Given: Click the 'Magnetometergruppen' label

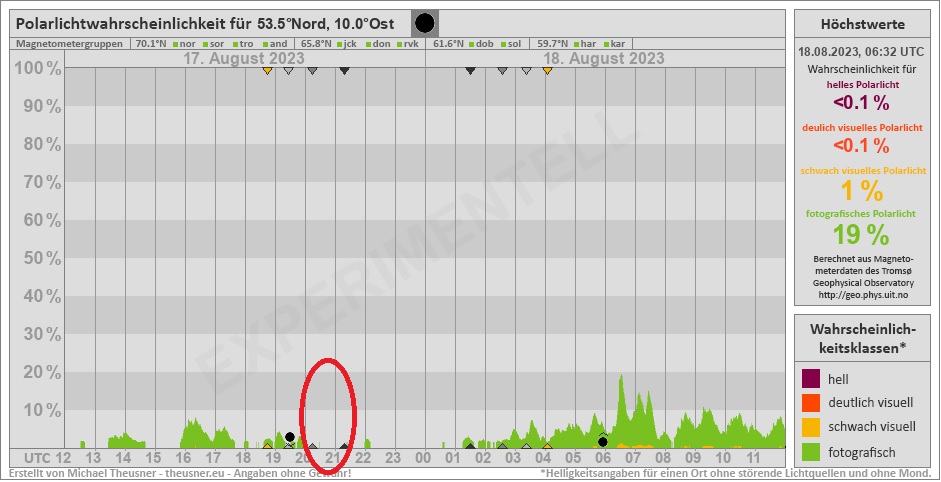Looking at the screenshot, I should coord(69,45).
